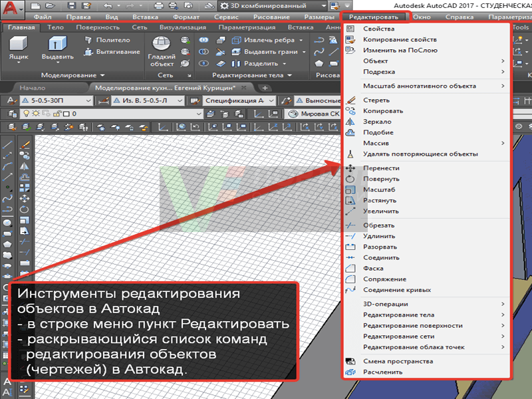The width and height of the screenshot is (532, 399).
Task: Click Extrude faces (Выдавить грани) icon
Action: (x=236, y=52)
